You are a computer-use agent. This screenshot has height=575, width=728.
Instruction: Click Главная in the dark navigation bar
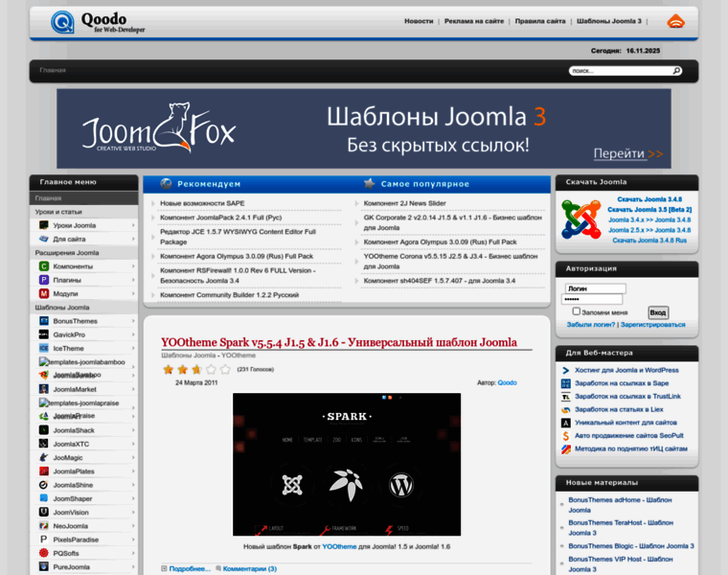pyautogui.click(x=53, y=70)
